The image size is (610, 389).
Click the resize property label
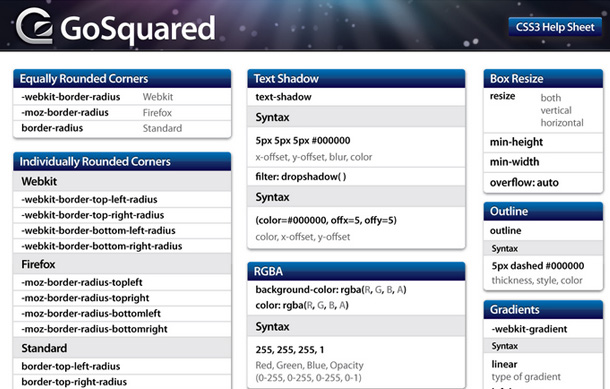(x=503, y=96)
